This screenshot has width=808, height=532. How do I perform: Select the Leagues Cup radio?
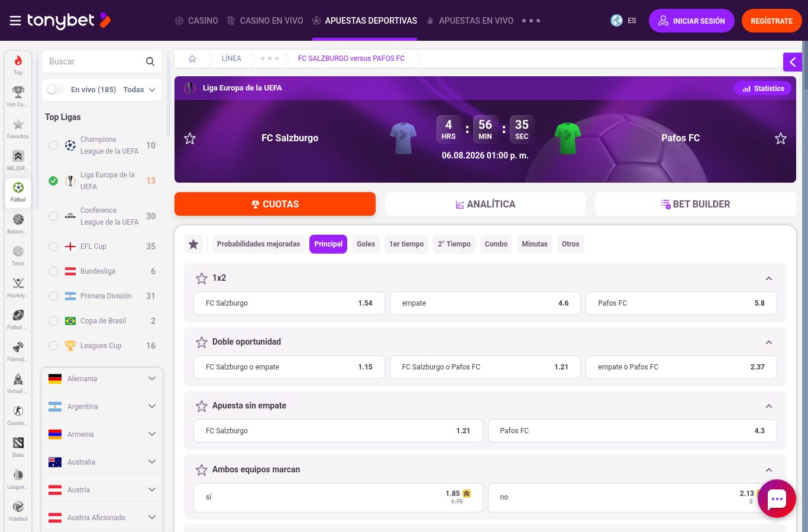pyautogui.click(x=53, y=346)
